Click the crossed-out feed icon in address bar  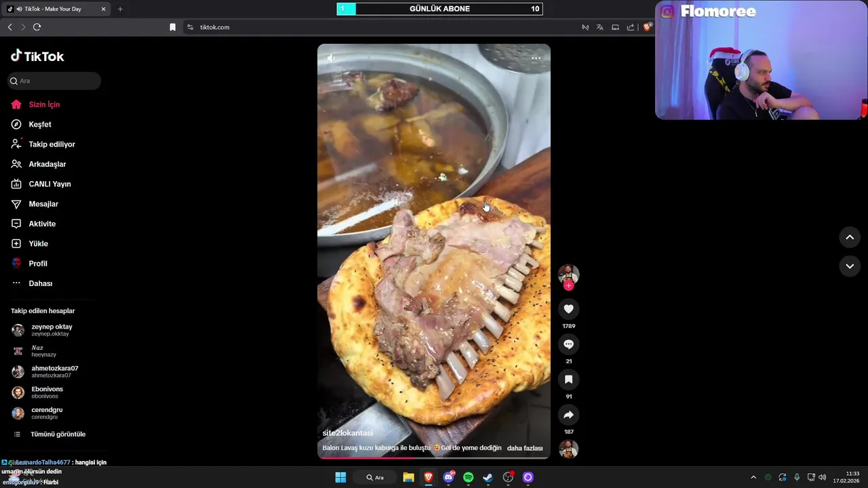tap(585, 27)
